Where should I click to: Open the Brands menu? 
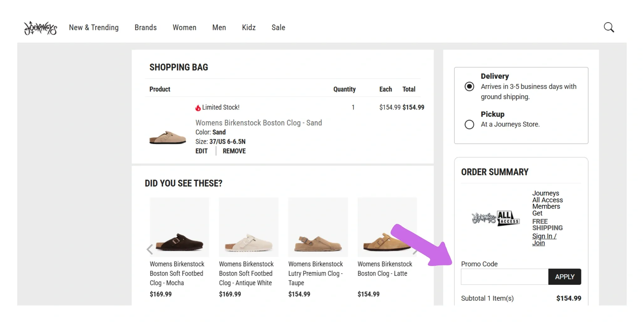point(146,28)
